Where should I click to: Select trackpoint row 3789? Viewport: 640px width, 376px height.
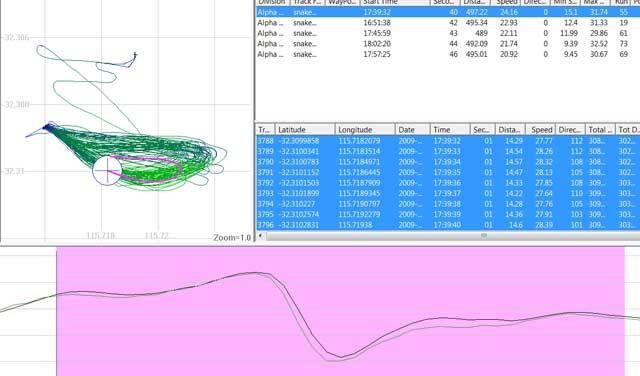pos(448,151)
